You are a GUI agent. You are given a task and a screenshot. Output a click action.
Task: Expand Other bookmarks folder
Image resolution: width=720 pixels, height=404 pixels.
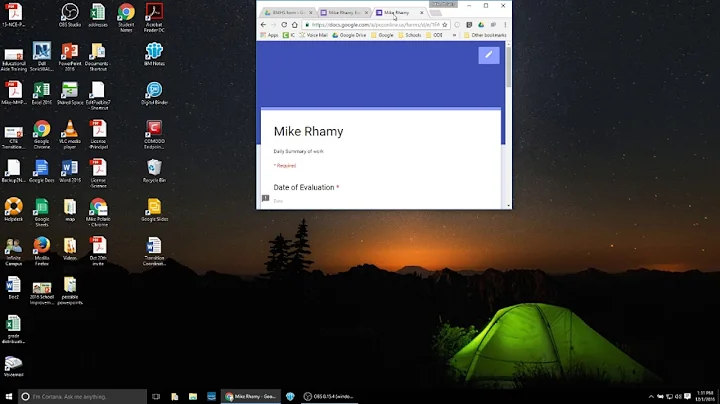point(485,35)
